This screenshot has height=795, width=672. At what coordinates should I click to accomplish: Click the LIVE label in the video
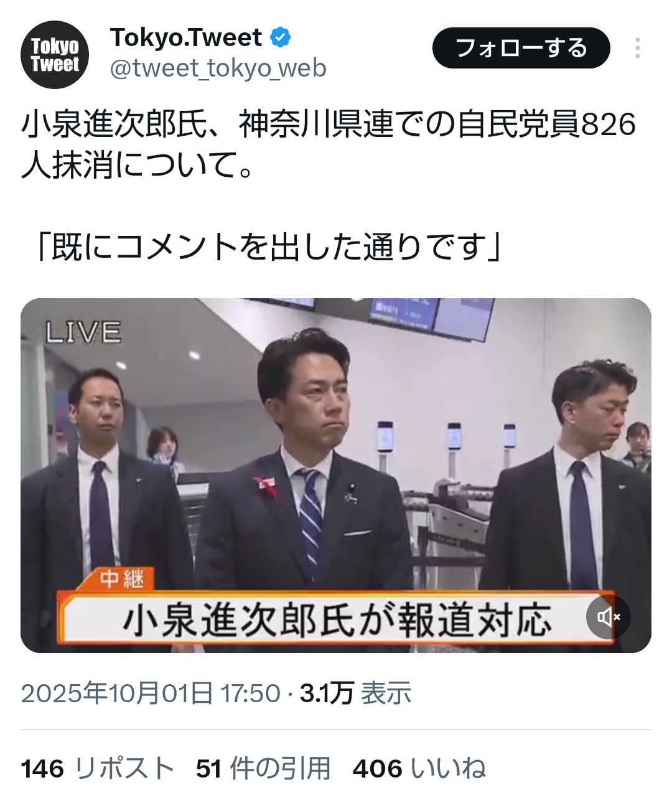pyautogui.click(x=83, y=332)
